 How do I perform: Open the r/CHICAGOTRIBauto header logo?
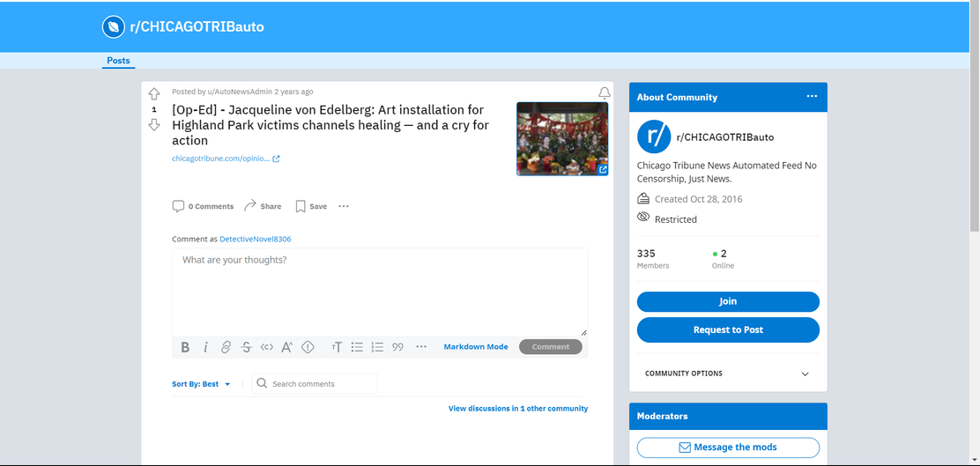click(x=113, y=26)
